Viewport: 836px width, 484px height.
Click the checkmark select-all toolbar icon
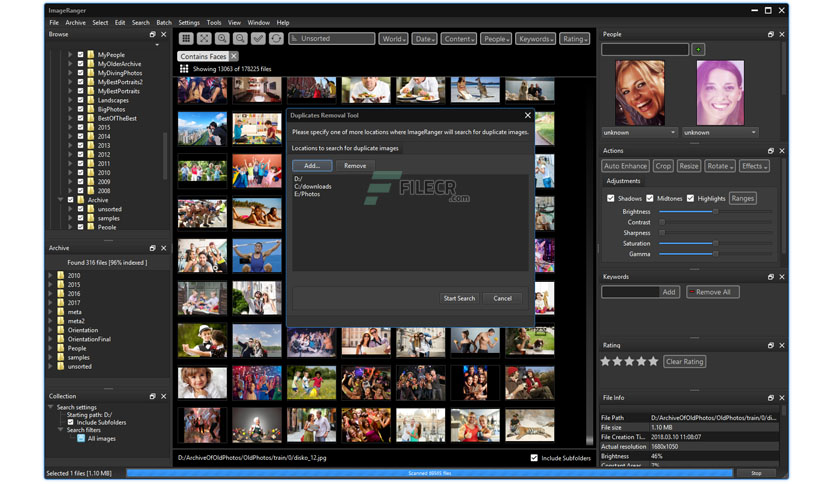[258, 38]
